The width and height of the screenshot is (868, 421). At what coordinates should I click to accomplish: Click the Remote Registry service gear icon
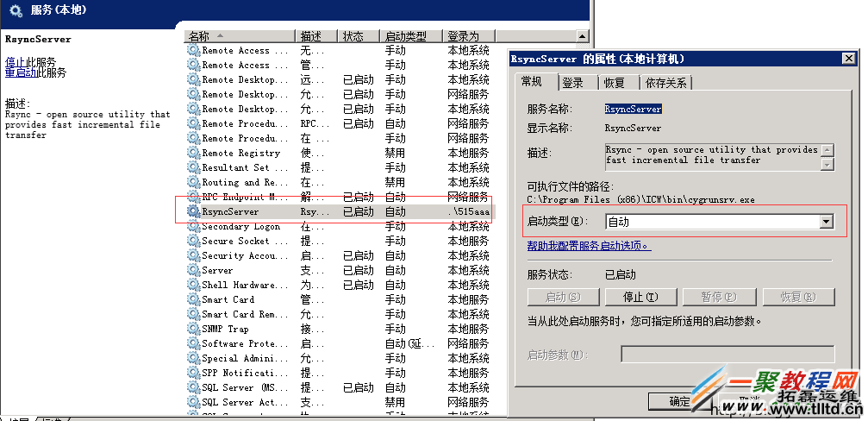click(x=194, y=153)
